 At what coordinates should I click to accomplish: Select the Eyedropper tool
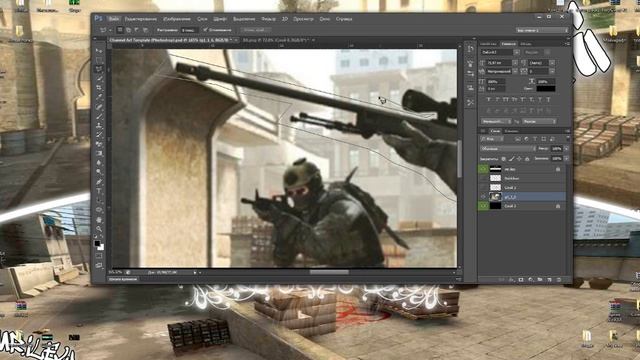click(x=99, y=97)
